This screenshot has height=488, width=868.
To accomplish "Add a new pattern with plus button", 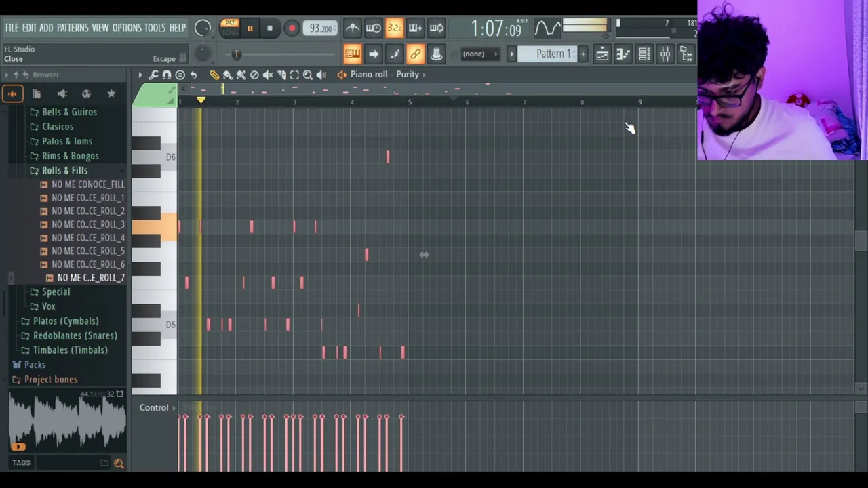I will tap(583, 54).
